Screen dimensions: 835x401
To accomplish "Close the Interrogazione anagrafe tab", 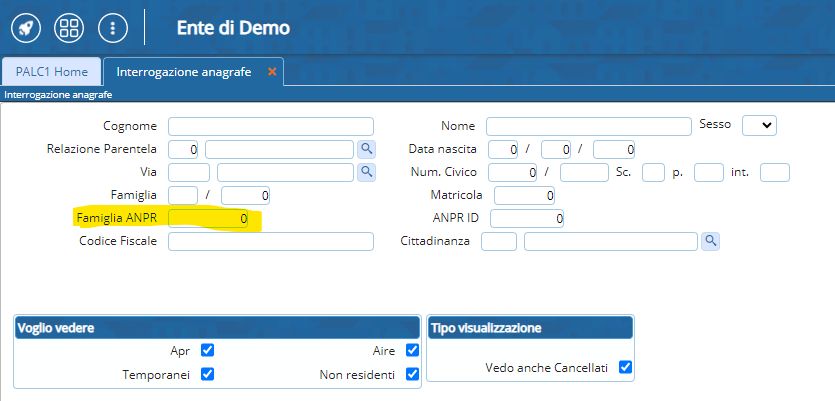I will click(272, 72).
